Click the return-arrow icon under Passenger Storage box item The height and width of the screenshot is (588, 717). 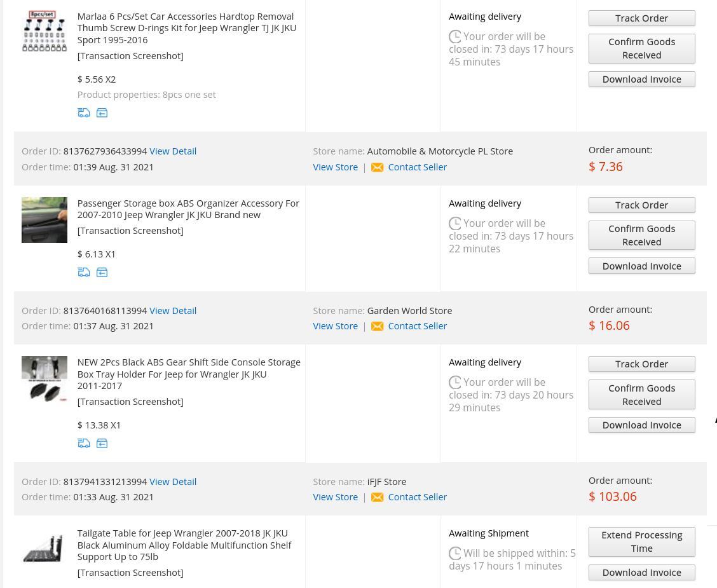click(102, 272)
